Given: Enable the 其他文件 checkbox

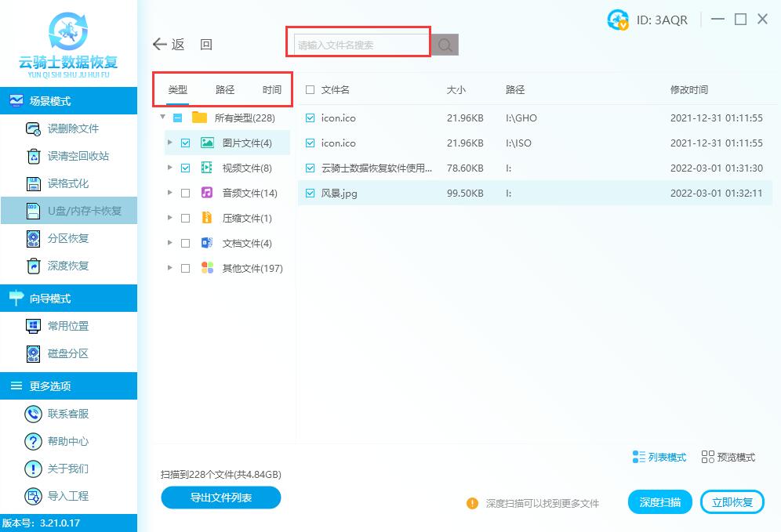Looking at the screenshot, I should pyautogui.click(x=186, y=267).
